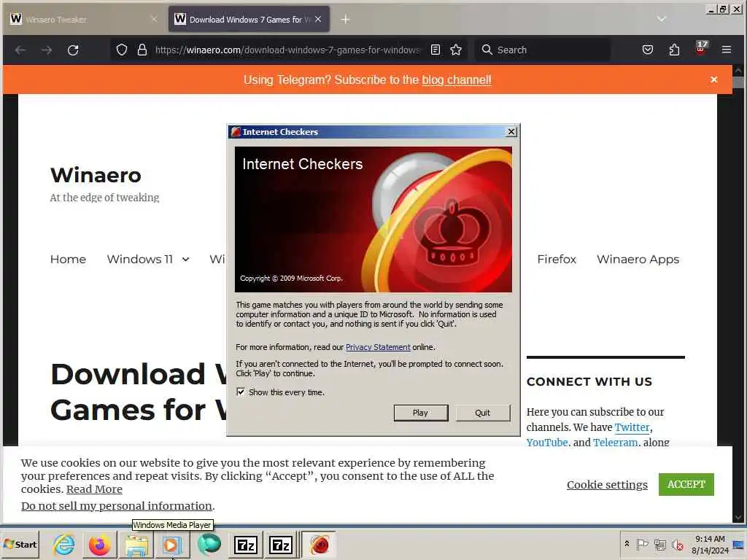Click the Firefox forward arrow
747x560 pixels.
47,50
